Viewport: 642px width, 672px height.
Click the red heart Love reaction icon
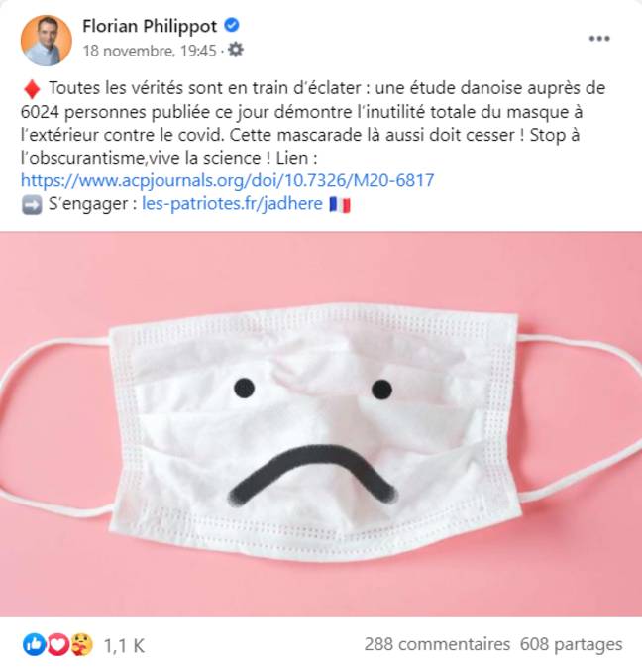pos(56,644)
